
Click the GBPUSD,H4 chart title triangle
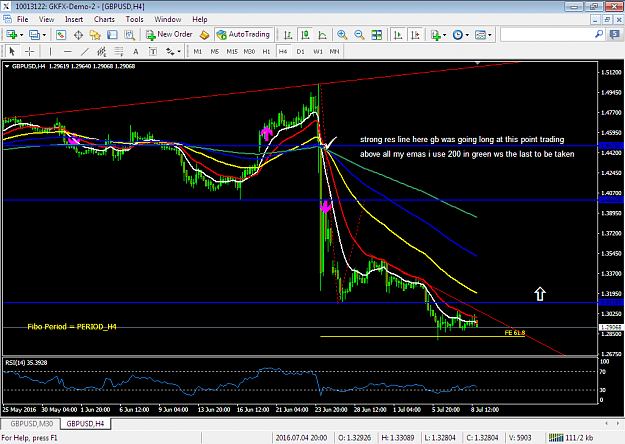(7, 66)
